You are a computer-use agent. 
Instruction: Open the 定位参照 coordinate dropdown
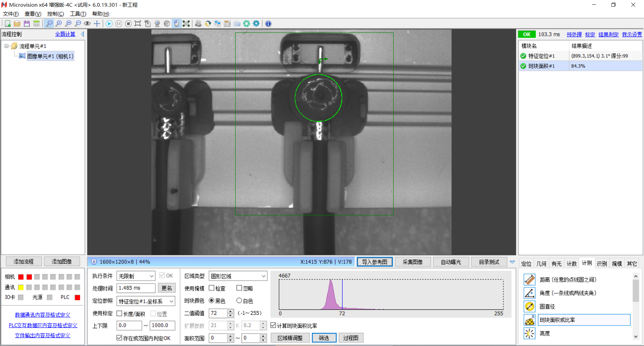click(x=146, y=301)
